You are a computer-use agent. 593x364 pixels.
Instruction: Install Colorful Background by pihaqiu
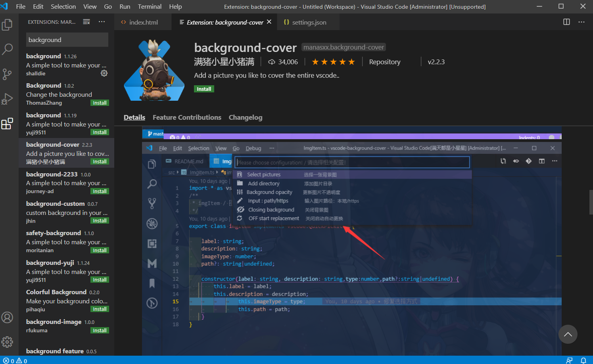click(x=100, y=309)
